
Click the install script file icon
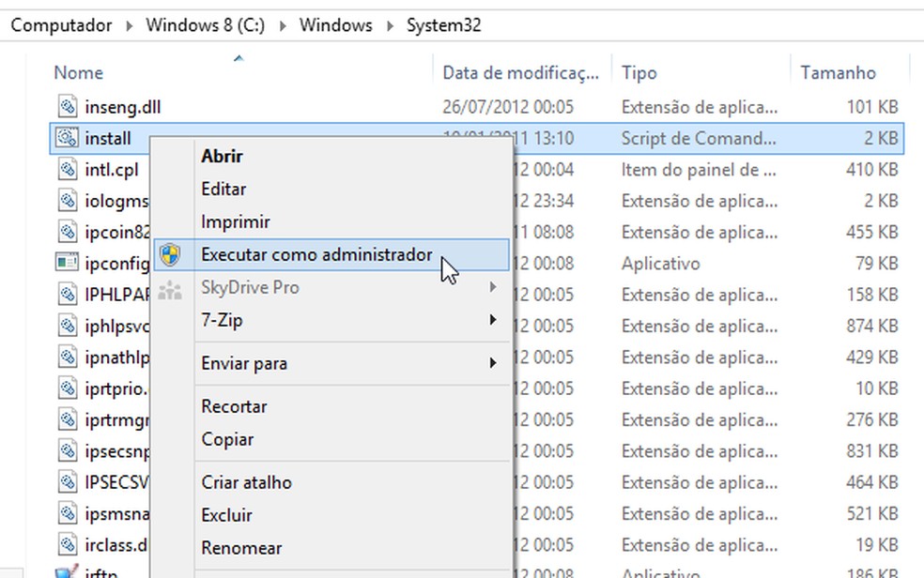[x=67, y=138]
